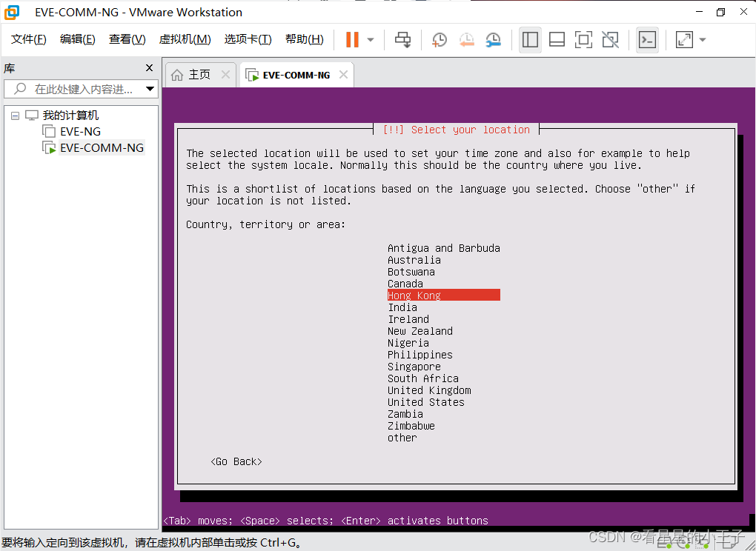
Task: Click the revert to snapshot icon
Action: pos(466,39)
